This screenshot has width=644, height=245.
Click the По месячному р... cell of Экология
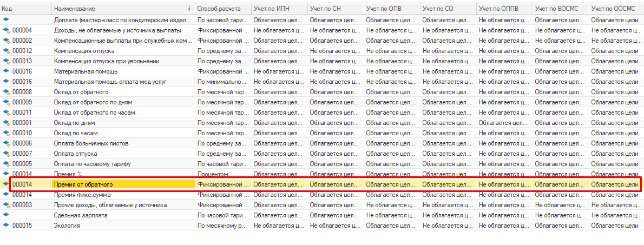click(224, 226)
